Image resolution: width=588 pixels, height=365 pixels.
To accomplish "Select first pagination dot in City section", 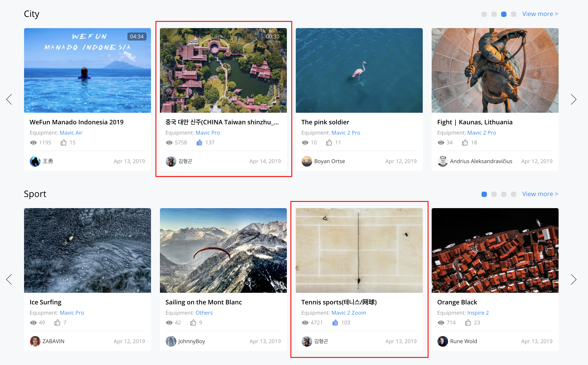I will click(484, 14).
